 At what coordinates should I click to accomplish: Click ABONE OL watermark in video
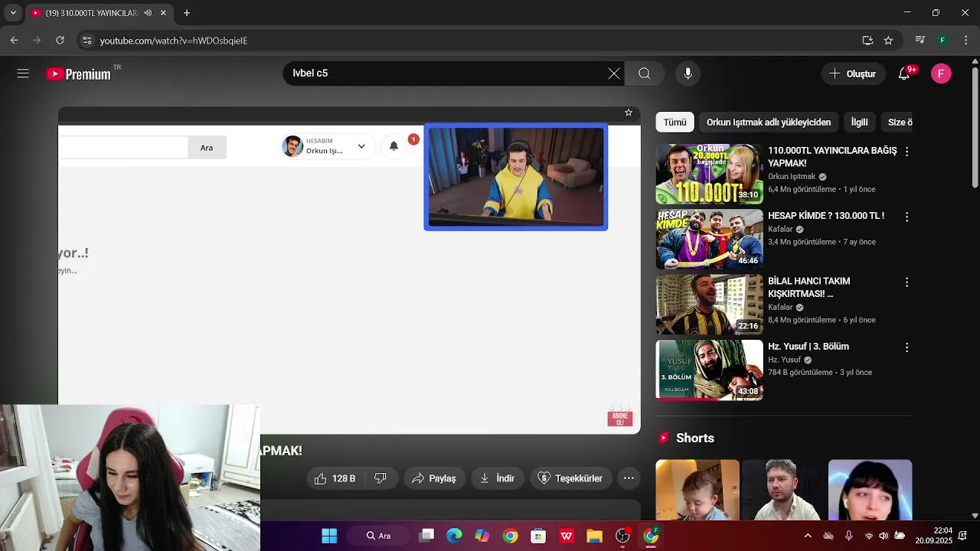click(620, 418)
